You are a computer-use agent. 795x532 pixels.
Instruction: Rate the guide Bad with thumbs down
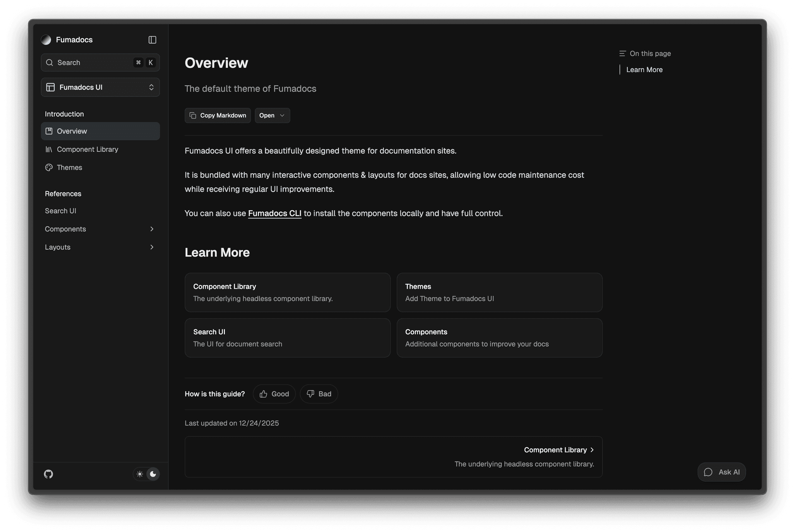point(318,394)
